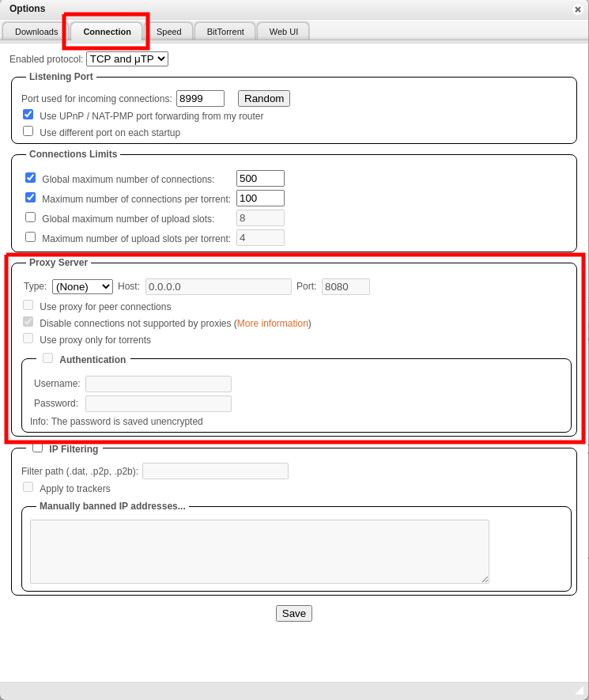Focus the incoming connections port field

200,99
